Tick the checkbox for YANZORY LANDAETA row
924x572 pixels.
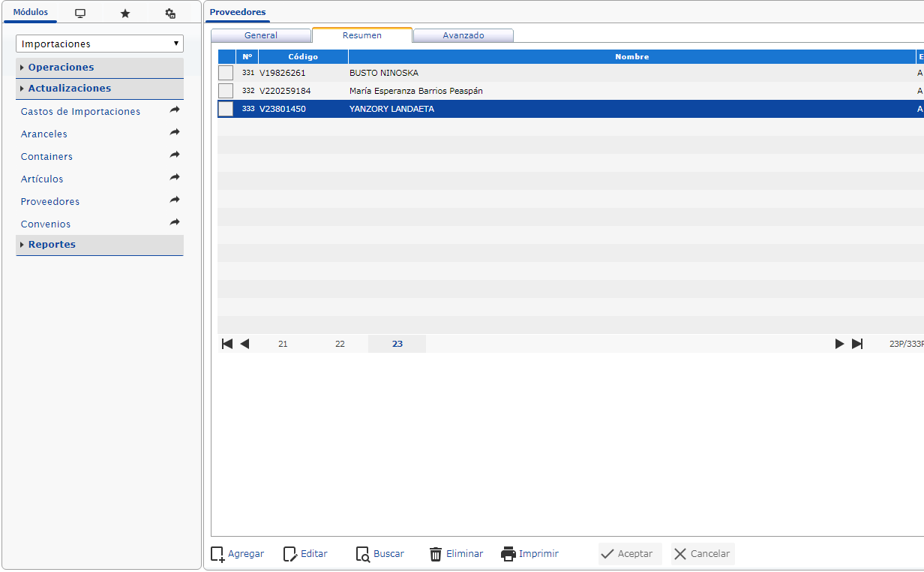[226, 109]
